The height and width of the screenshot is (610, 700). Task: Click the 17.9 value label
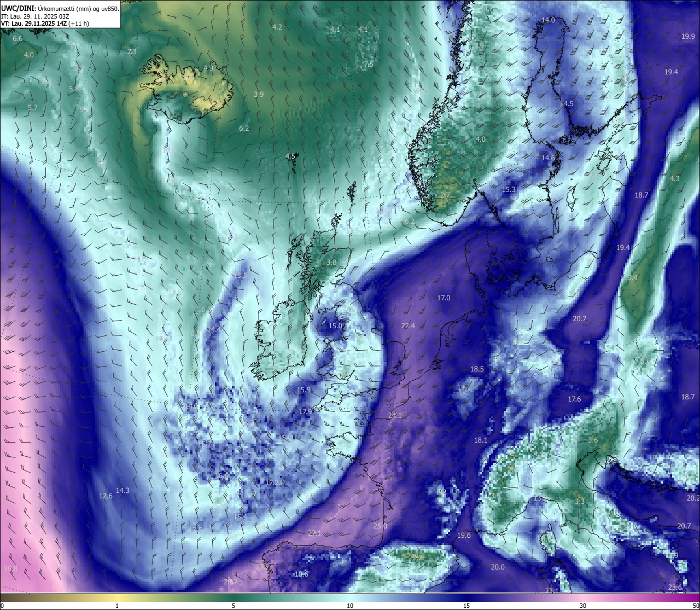click(305, 411)
